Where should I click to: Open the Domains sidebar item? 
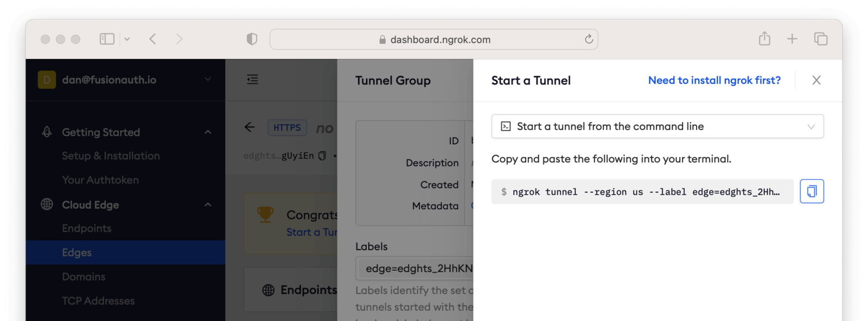[84, 277]
